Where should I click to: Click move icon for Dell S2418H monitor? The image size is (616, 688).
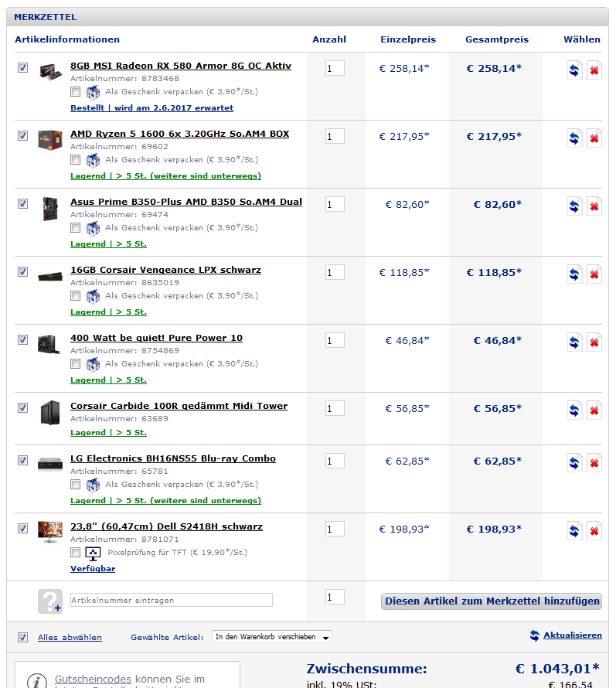[x=574, y=531]
